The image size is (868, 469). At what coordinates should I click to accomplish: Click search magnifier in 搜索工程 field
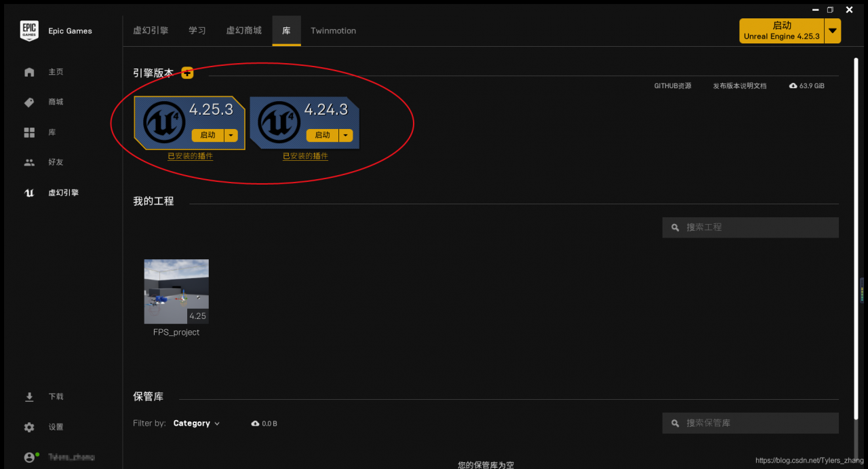[675, 227]
